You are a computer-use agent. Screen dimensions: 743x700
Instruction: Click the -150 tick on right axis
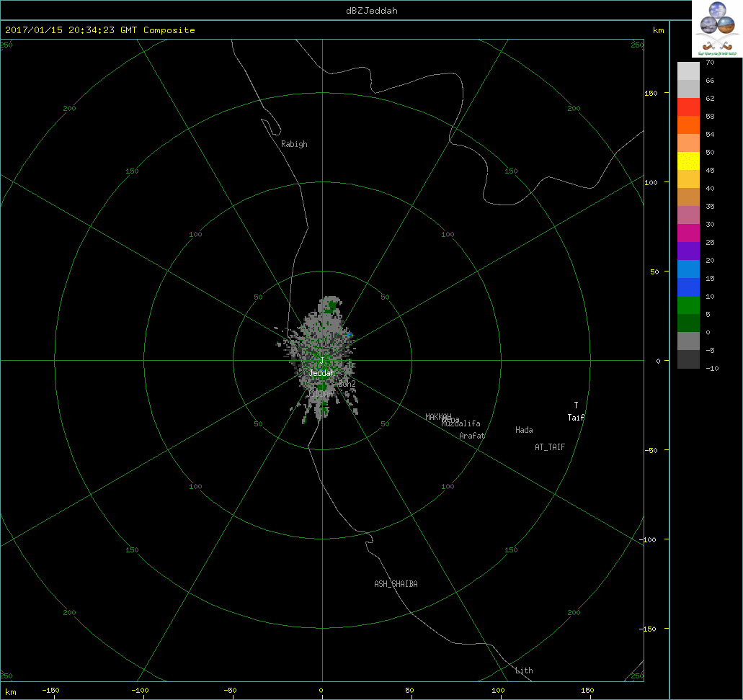point(648,629)
